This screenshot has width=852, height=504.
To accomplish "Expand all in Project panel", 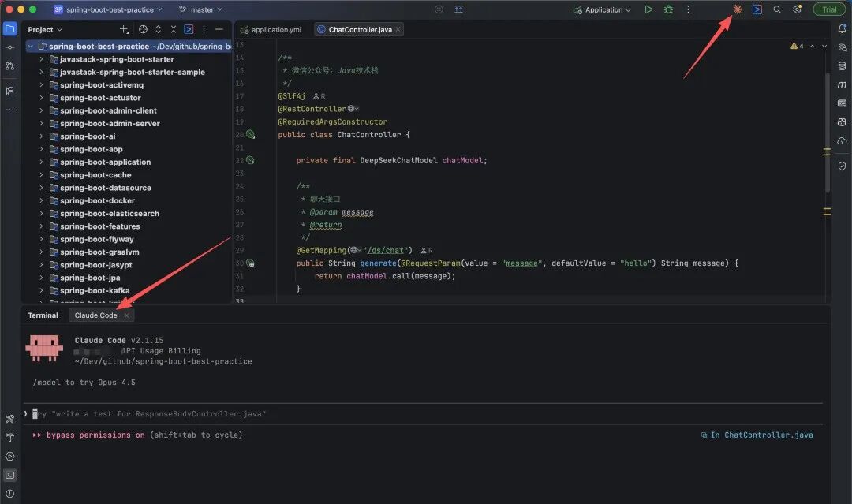I will [x=158, y=29].
